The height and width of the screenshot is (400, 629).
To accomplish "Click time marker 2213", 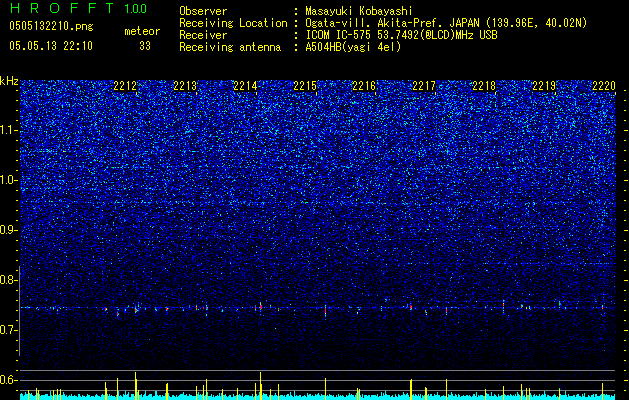I will 185,86.
